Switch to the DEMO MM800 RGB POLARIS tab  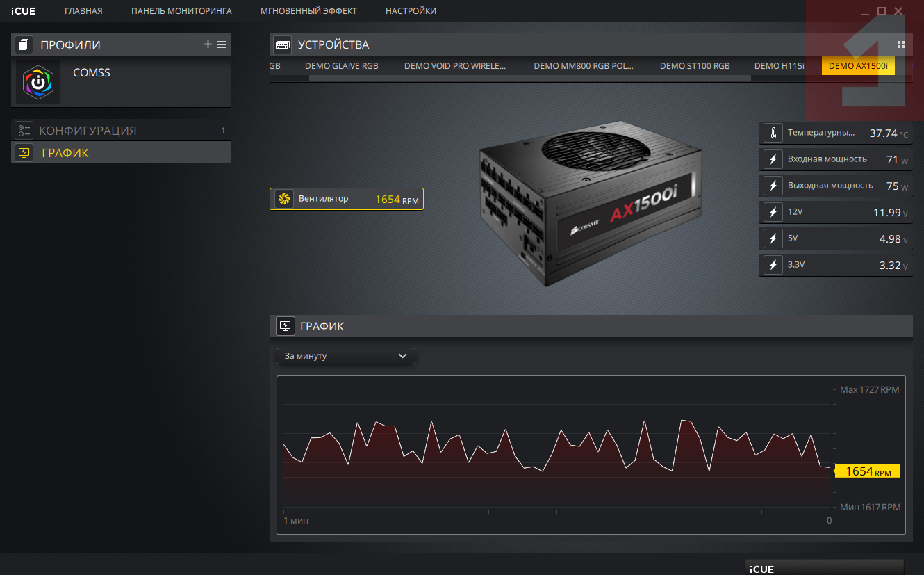point(584,66)
